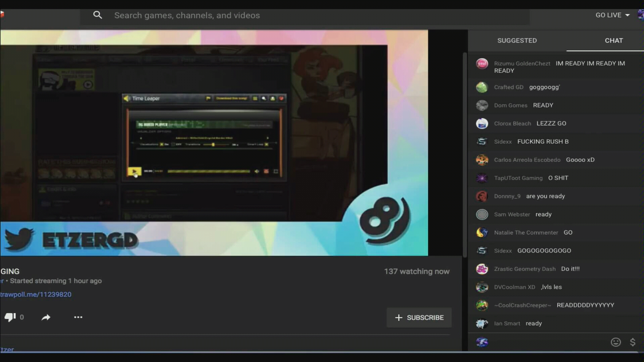Click the live stream video player
Image resolution: width=644 pixels, height=362 pixels.
214,143
